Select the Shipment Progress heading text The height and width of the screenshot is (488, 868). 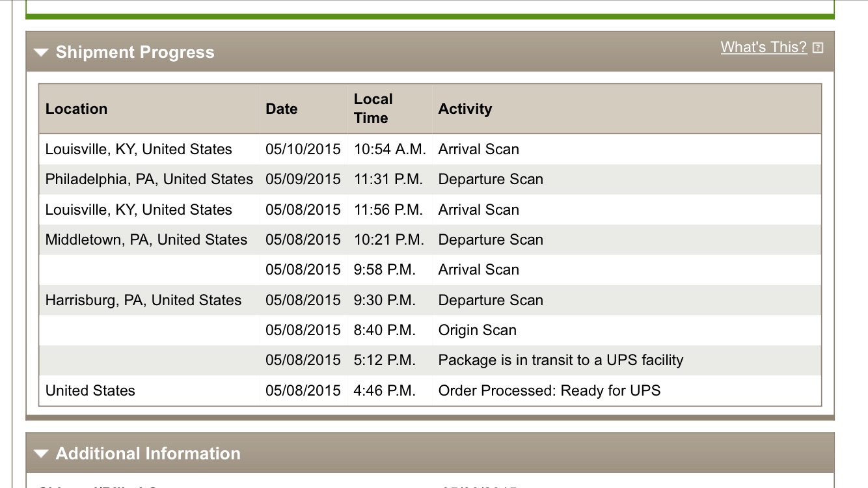pyautogui.click(x=135, y=53)
